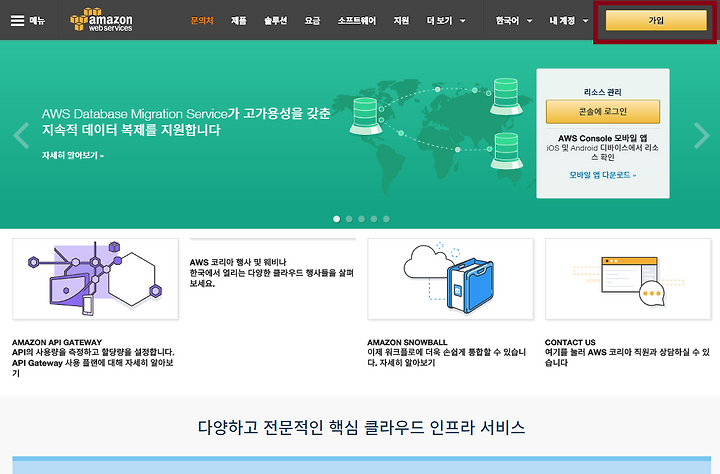The width and height of the screenshot is (720, 474).
Task: Open the 지원 menu item
Action: (x=401, y=21)
